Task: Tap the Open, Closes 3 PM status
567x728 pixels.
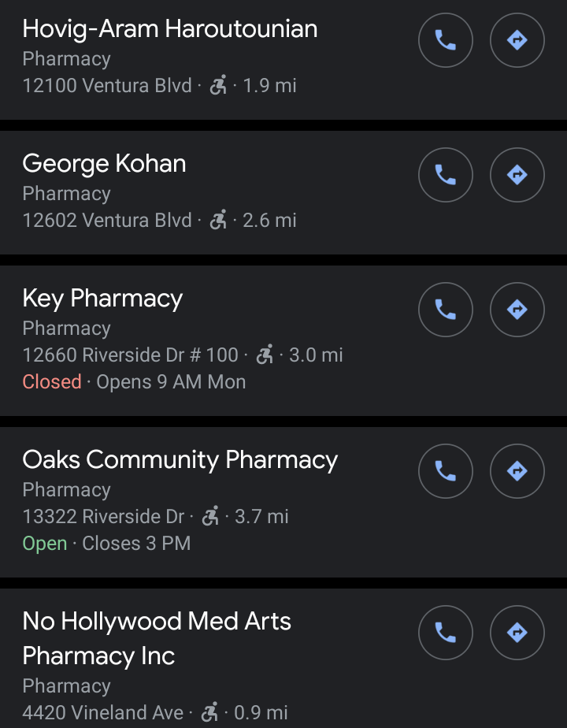Action: (106, 544)
